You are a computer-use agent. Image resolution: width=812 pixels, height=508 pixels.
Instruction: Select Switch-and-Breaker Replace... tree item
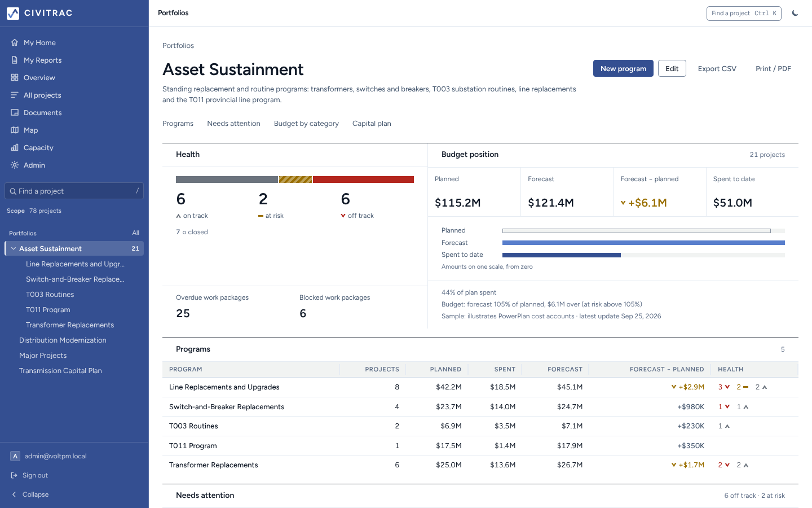click(x=75, y=279)
